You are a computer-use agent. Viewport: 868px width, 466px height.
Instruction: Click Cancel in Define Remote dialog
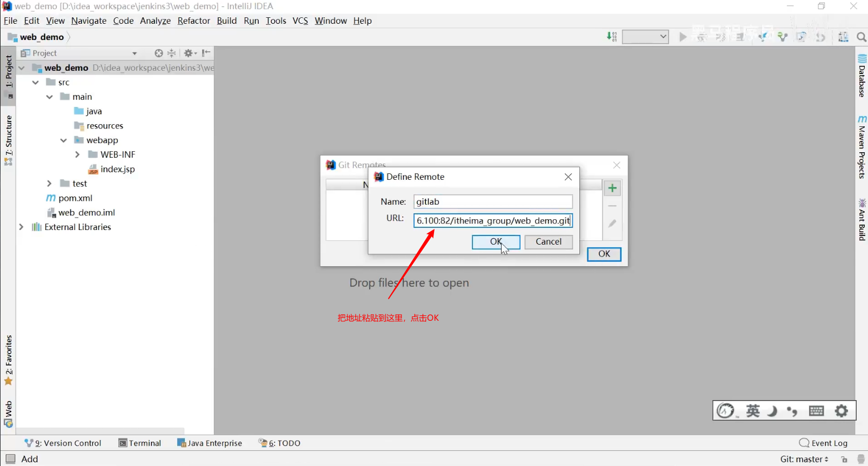point(549,242)
